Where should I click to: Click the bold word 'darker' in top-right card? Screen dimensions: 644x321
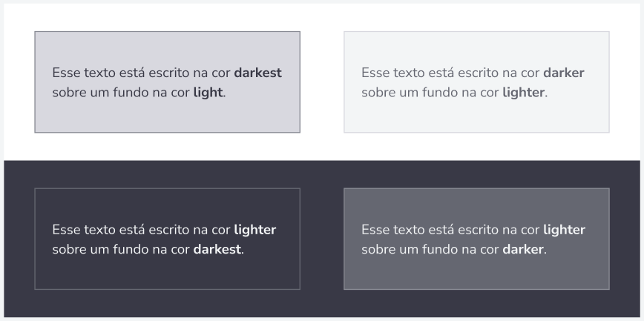coord(564,73)
